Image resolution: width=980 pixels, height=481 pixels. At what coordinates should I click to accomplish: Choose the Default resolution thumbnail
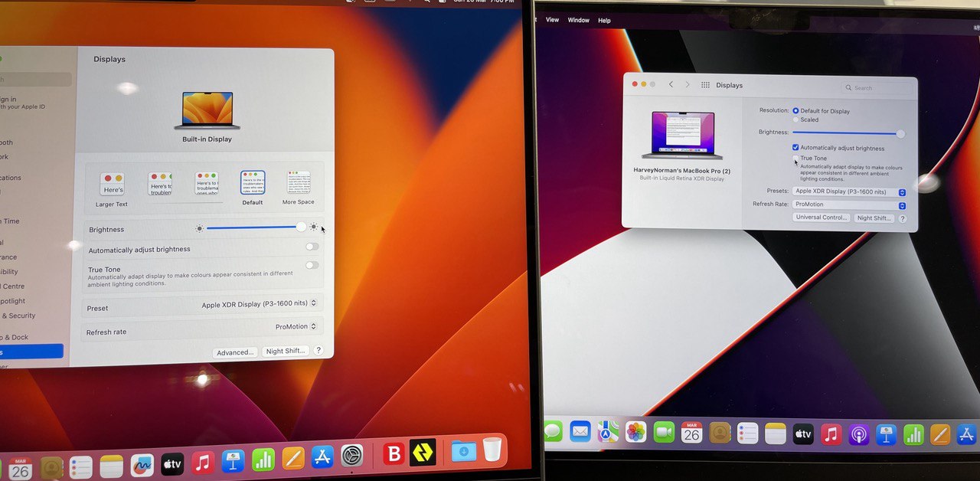253,188
